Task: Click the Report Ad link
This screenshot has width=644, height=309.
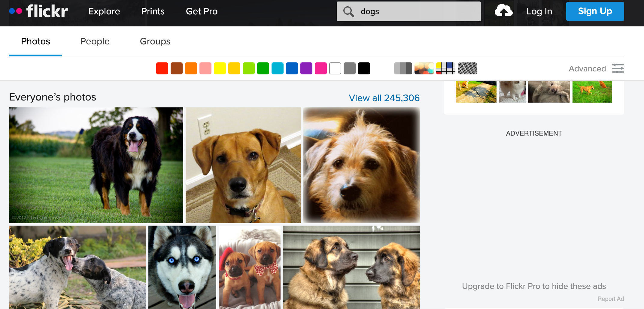Action: click(x=611, y=299)
